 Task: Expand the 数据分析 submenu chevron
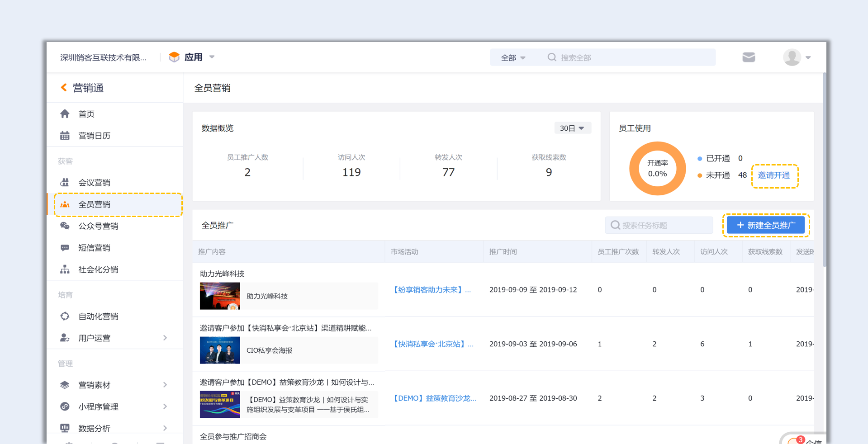point(165,428)
